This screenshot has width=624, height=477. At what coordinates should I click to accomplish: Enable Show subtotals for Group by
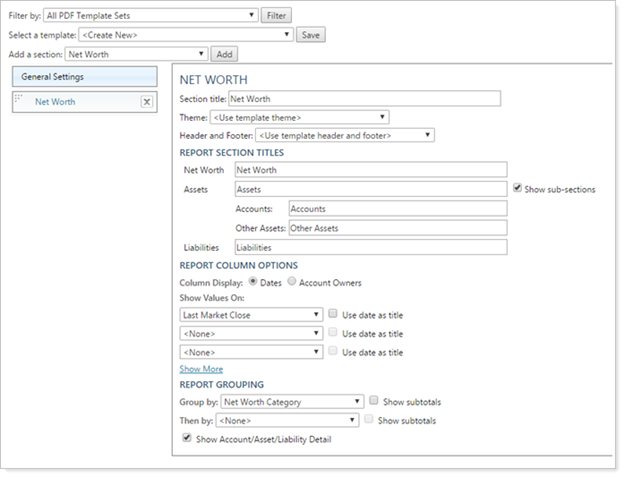coord(374,402)
